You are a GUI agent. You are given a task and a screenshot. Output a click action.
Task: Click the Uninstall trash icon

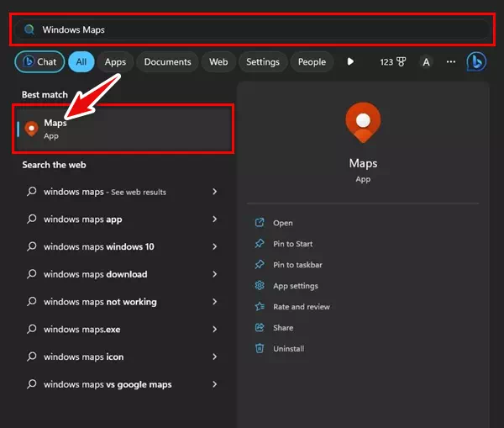(x=260, y=348)
